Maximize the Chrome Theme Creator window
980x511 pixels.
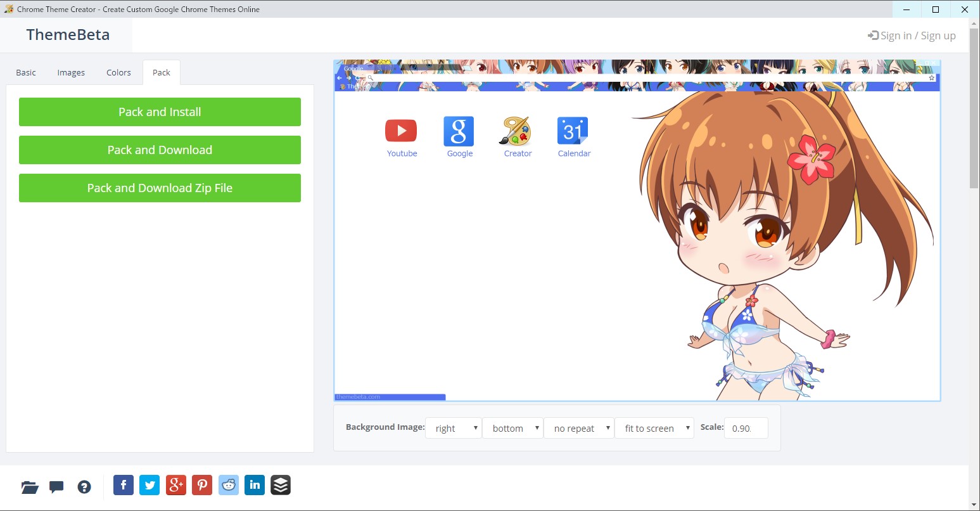[936, 9]
